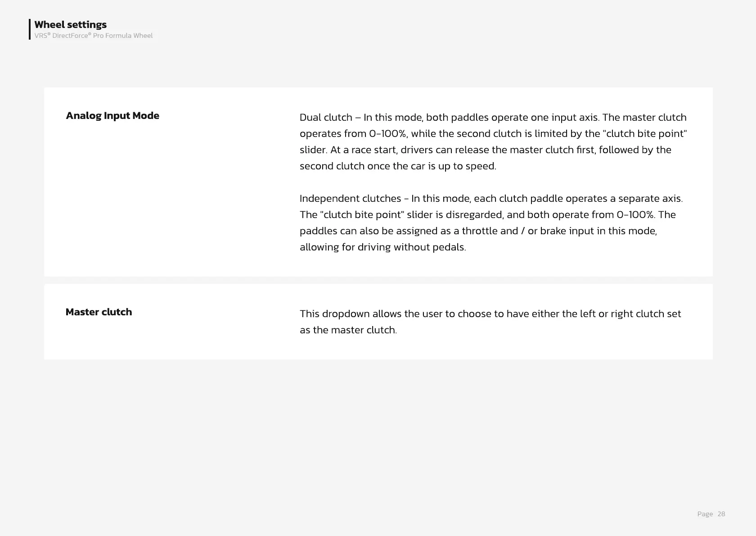Click "Independent clutches" at the paragraph start
756x536 pixels.
tap(350, 199)
